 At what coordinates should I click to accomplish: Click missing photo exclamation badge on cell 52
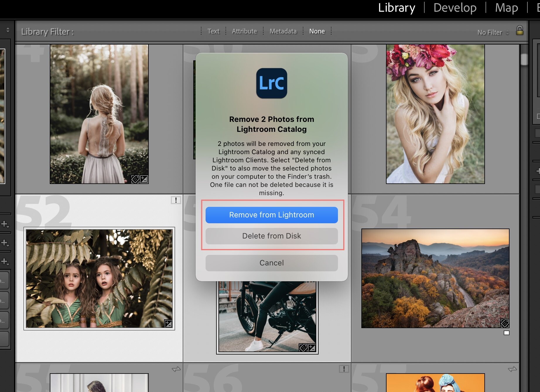click(176, 200)
